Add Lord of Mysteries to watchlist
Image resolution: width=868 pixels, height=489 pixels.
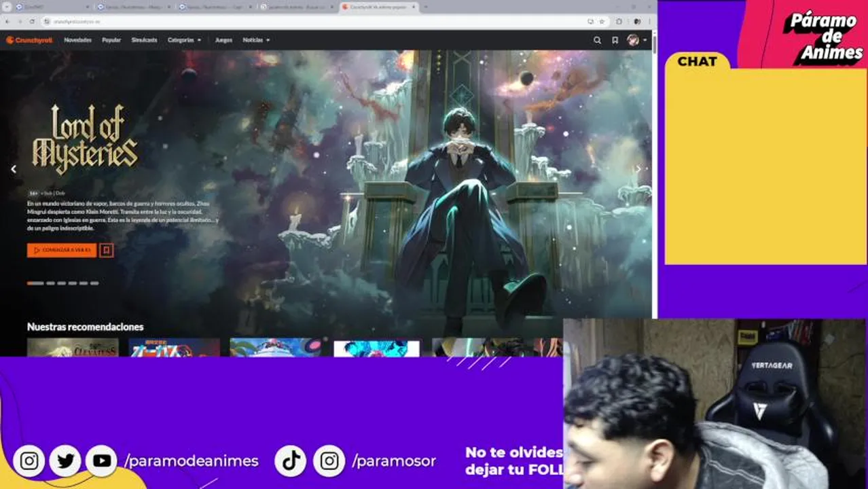[106, 250]
